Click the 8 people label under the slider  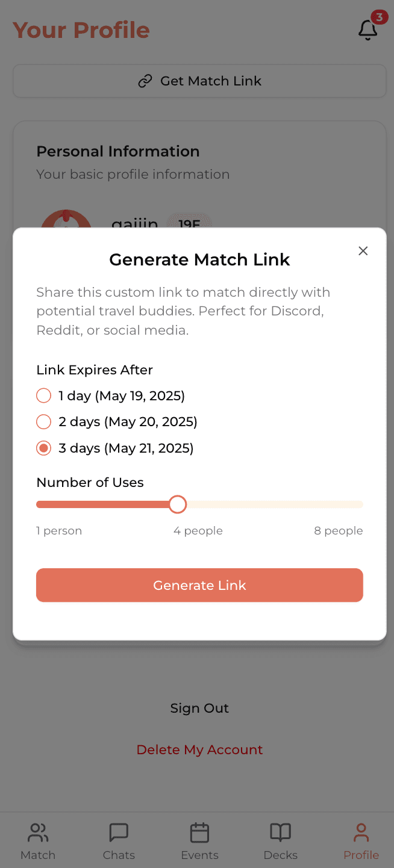tap(339, 530)
